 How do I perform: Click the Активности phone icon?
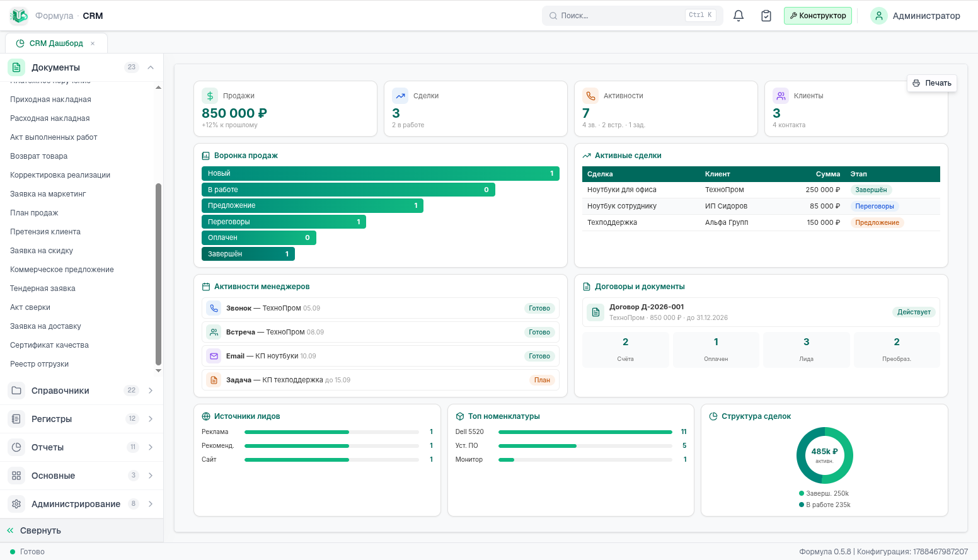point(590,96)
